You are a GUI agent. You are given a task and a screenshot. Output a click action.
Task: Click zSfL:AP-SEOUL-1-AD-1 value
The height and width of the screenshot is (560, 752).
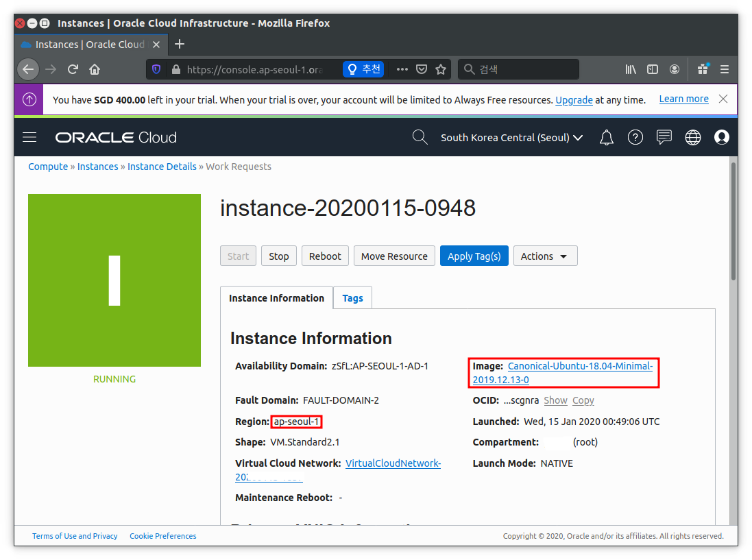click(x=380, y=366)
